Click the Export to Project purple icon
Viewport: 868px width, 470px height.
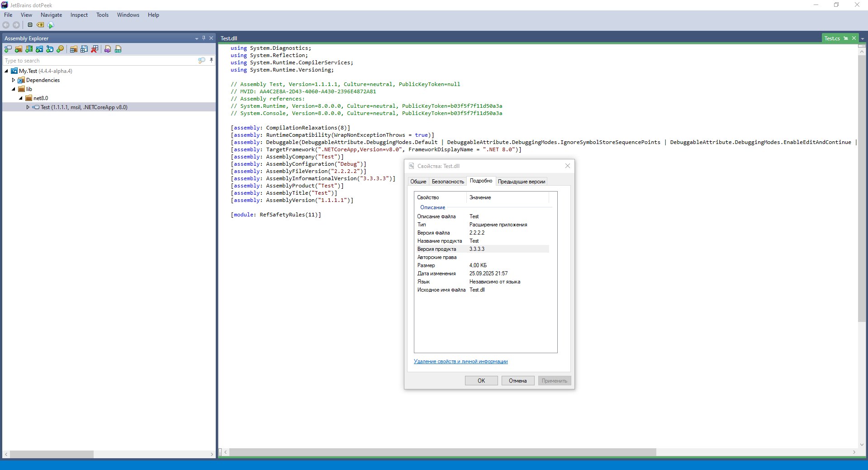(x=108, y=49)
